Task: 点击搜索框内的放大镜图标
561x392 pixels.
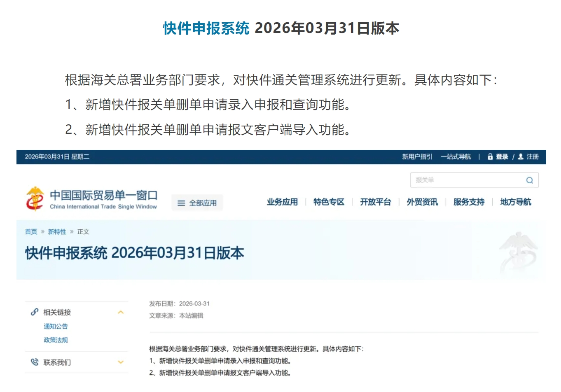Action: (529, 180)
